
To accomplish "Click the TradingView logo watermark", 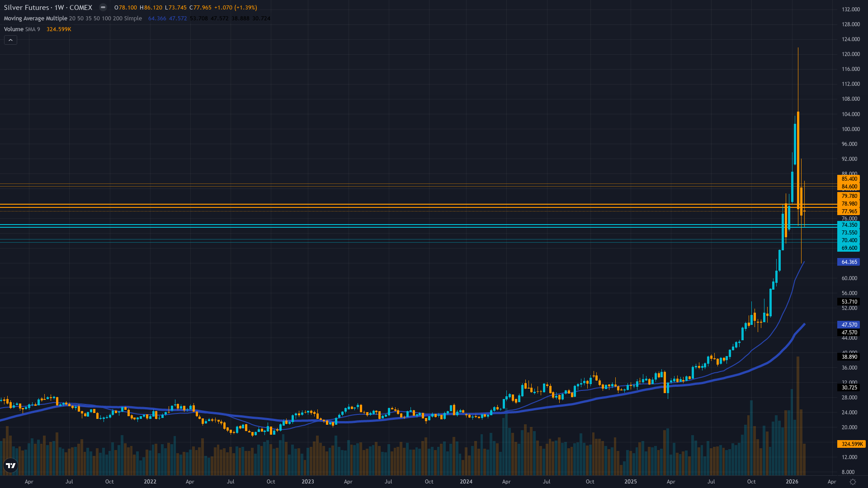I will point(10,465).
